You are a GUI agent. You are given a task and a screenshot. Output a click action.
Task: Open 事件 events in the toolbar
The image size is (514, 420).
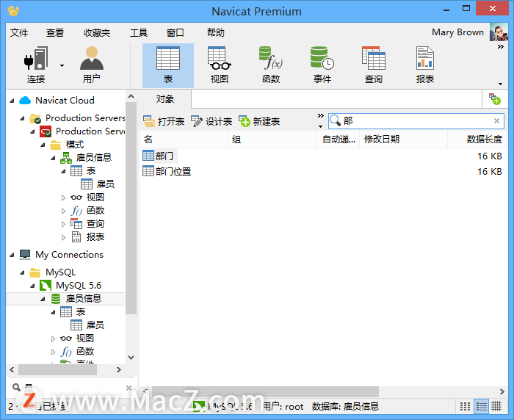(322, 65)
